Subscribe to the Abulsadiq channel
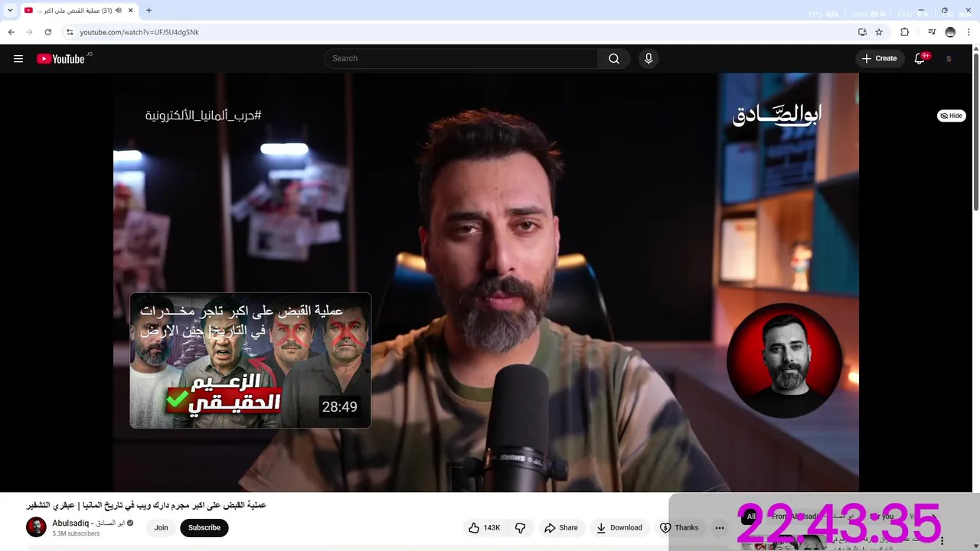This screenshot has width=980, height=551. pos(204,528)
